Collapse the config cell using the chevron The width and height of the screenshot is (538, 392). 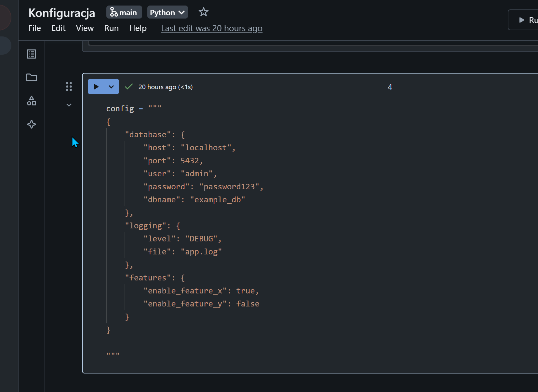pyautogui.click(x=69, y=105)
